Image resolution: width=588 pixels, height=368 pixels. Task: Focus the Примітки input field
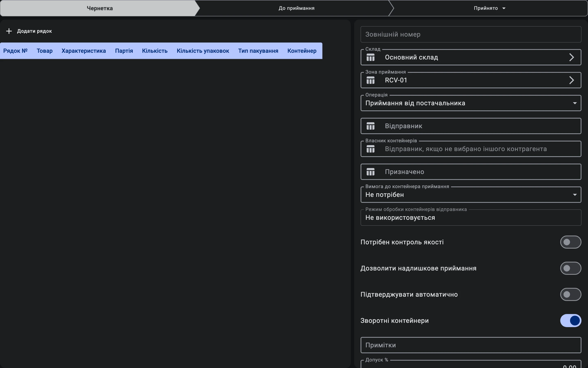pyautogui.click(x=471, y=345)
